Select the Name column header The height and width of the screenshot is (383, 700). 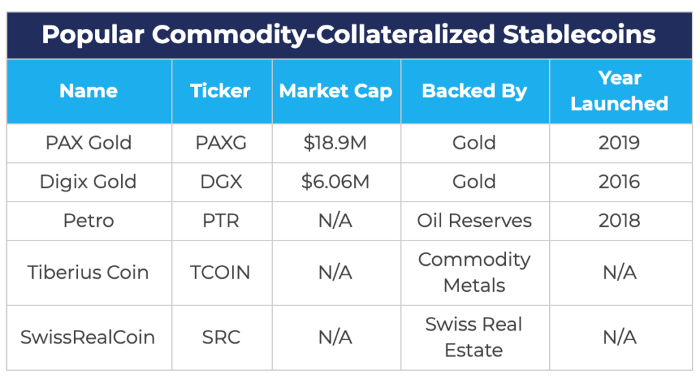pyautogui.click(x=89, y=91)
